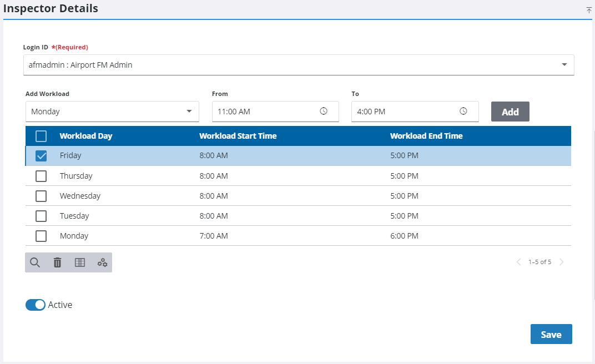The width and height of the screenshot is (595, 364).
Task: Check the Thursday workload row checkbox
Action: click(41, 176)
